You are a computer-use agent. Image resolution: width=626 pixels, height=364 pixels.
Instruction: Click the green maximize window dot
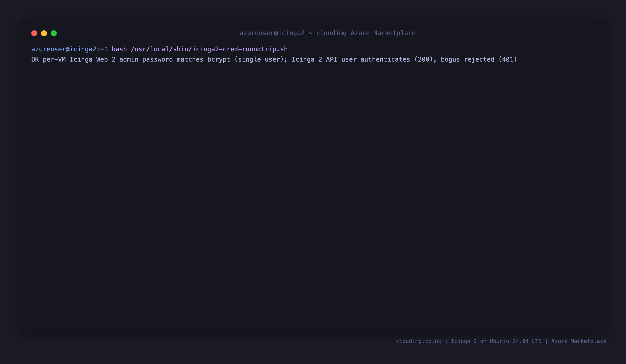[x=54, y=33]
